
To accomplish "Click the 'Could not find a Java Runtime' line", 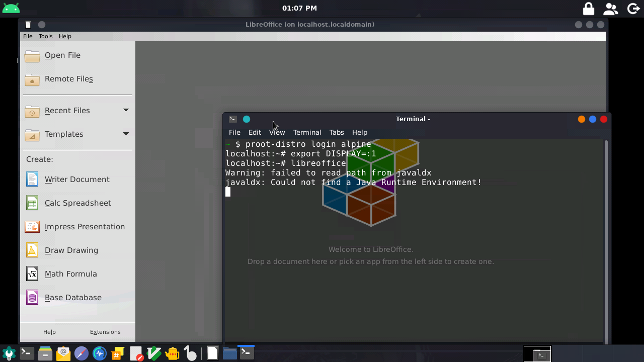I will (x=353, y=183).
